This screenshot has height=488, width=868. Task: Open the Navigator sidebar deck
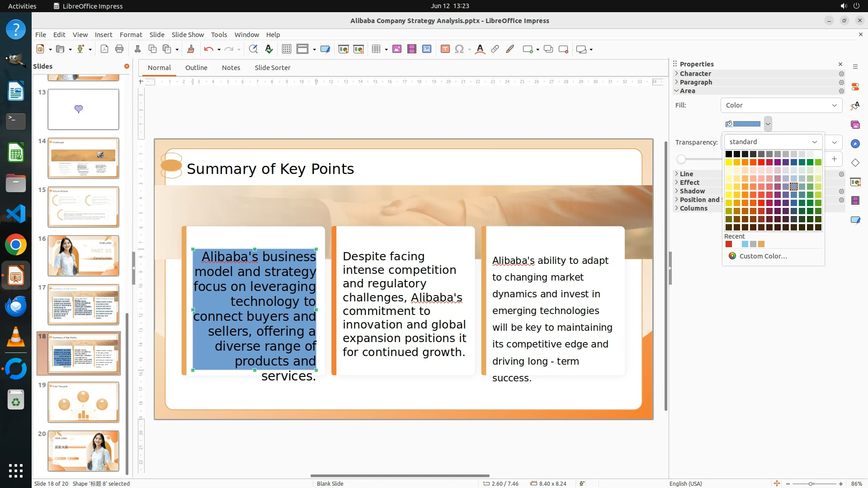click(x=855, y=144)
